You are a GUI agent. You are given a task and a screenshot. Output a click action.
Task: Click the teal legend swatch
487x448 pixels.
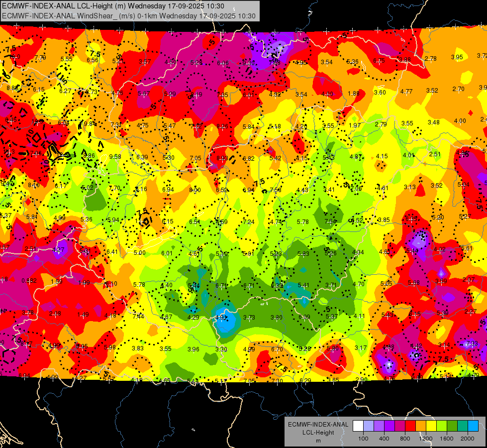463,426
